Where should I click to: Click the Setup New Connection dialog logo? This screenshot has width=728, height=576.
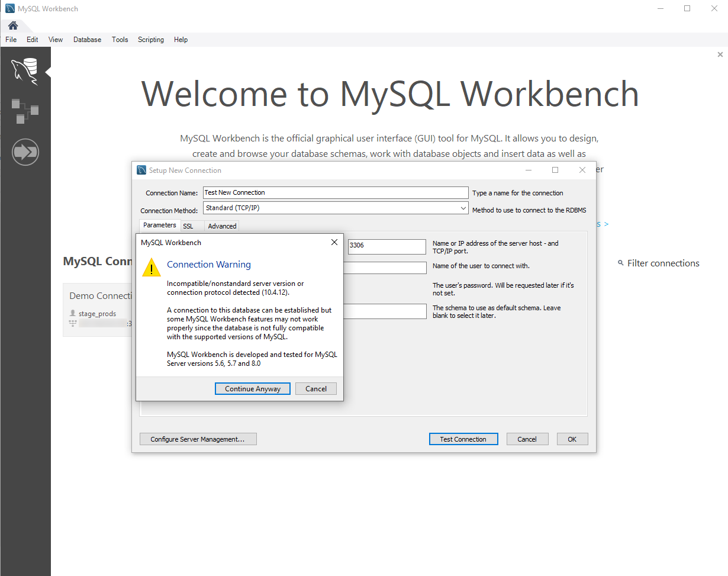pyautogui.click(x=141, y=170)
